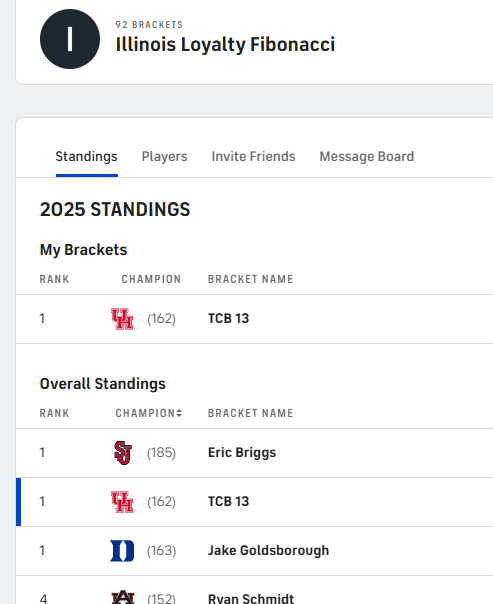Click the Rank column header in Overall Standings
Viewport: 493px width, 604px height.
(54, 413)
